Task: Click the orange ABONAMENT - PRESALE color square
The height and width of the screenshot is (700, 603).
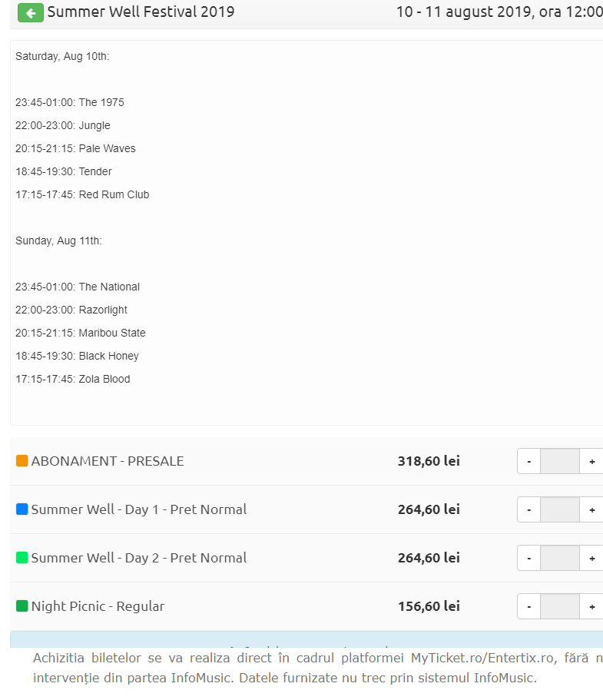Action: [22, 461]
